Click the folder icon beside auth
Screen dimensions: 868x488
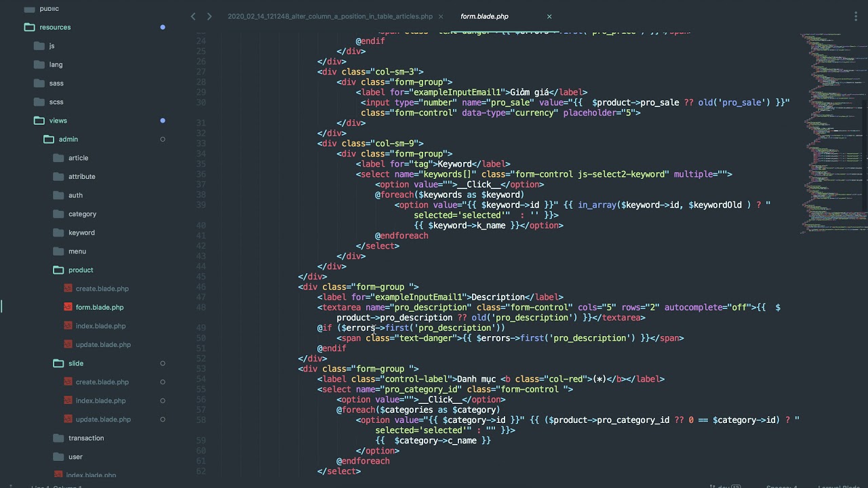58,195
